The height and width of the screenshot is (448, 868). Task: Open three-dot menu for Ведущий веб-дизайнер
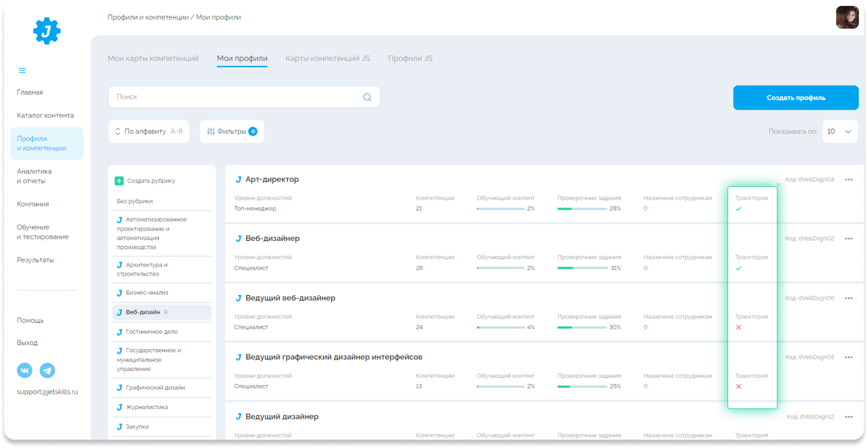tap(848, 298)
